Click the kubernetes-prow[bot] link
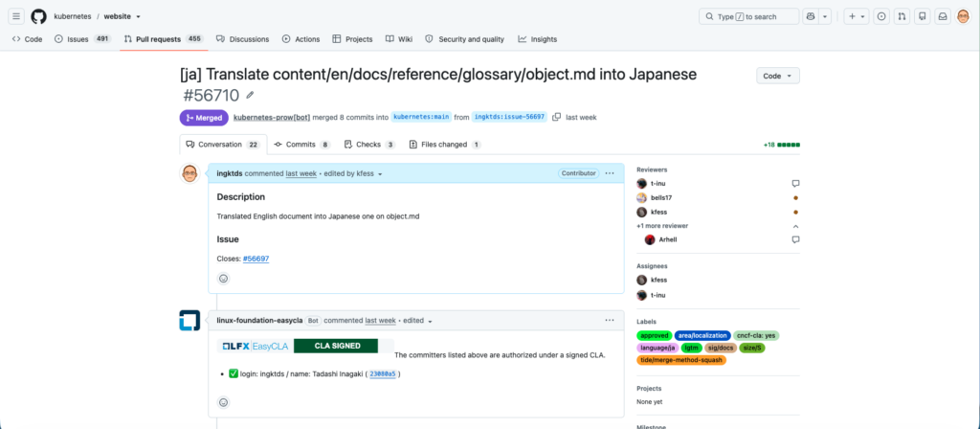The width and height of the screenshot is (980, 429). click(272, 117)
